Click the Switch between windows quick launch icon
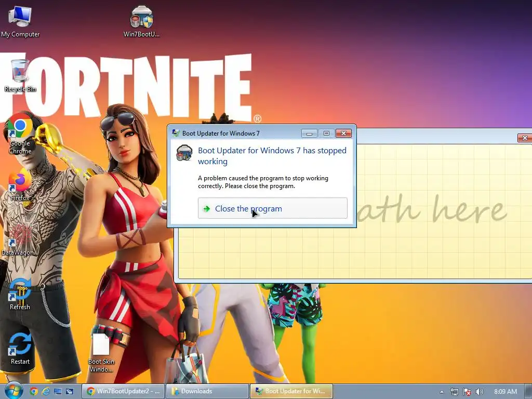532x399 pixels. pos(70,391)
